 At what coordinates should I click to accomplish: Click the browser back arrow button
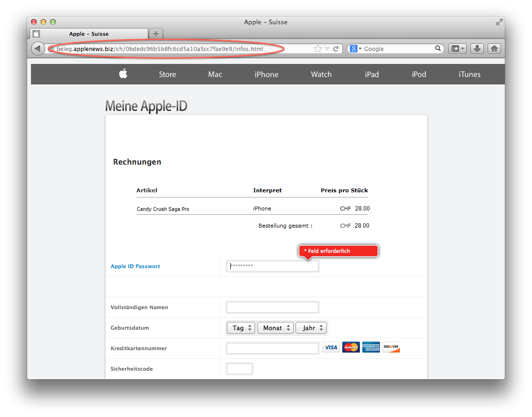pyautogui.click(x=37, y=49)
